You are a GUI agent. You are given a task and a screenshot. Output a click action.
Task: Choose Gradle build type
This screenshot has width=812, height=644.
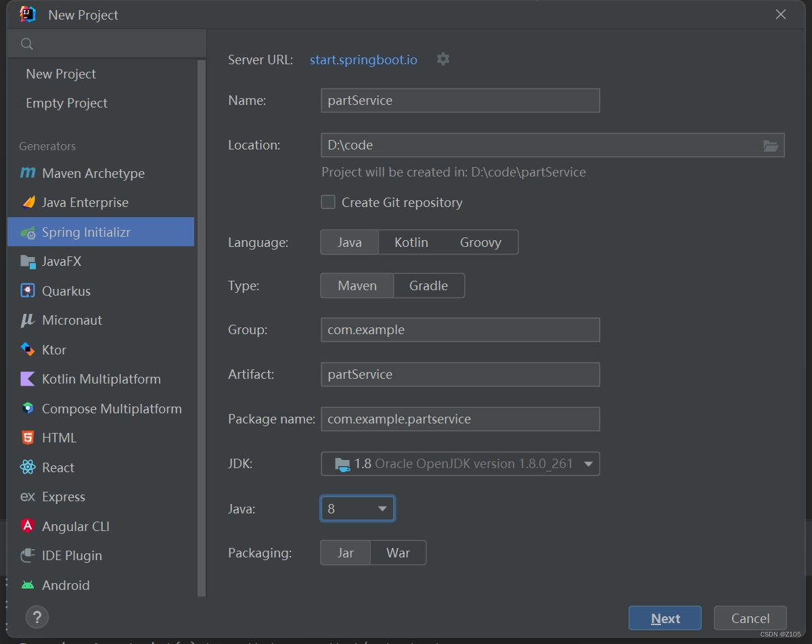428,285
